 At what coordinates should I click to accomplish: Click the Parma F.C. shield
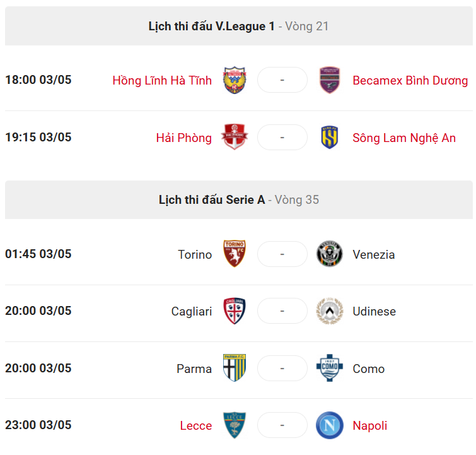235,368
